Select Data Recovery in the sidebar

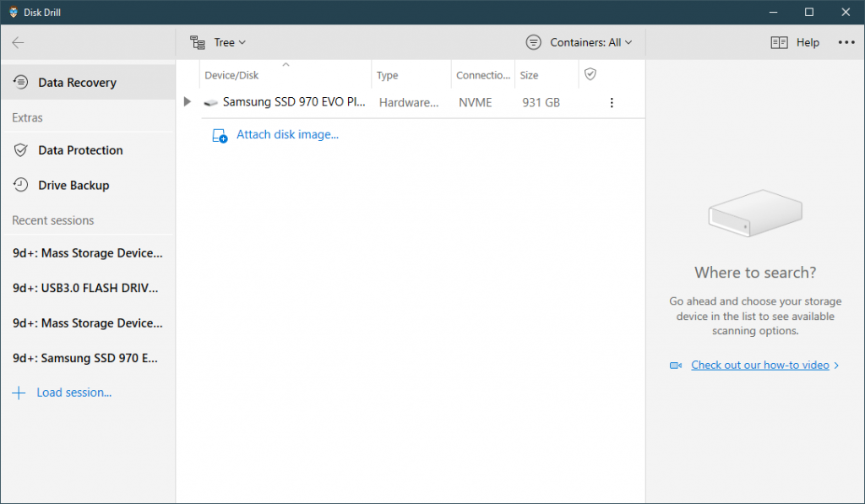coord(77,83)
